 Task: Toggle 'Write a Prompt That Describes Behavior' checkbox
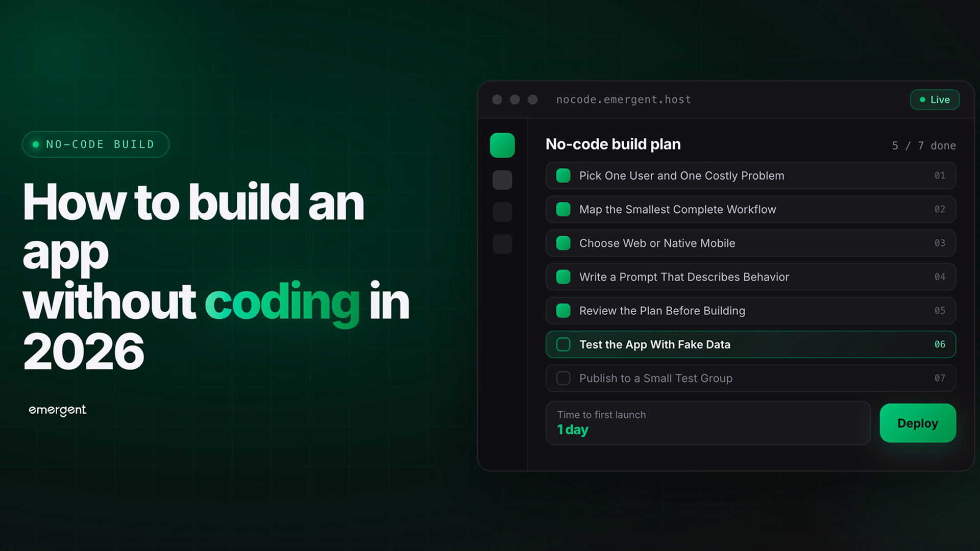pyautogui.click(x=563, y=277)
